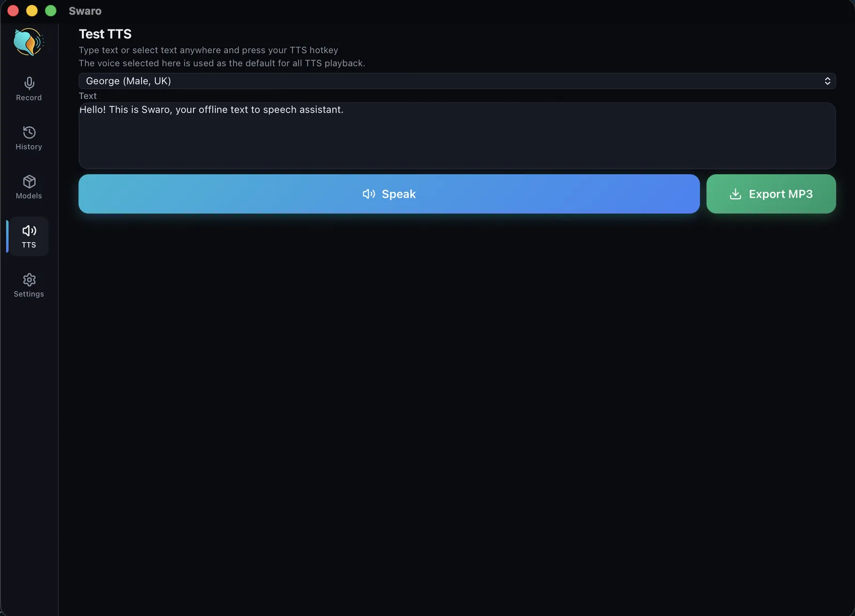855x616 pixels.
Task: Open the Record section in the sidebar
Action: [29, 89]
